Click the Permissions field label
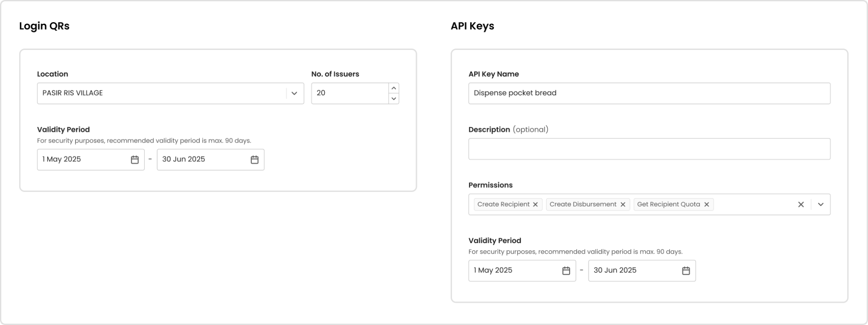868x325 pixels. click(491, 185)
